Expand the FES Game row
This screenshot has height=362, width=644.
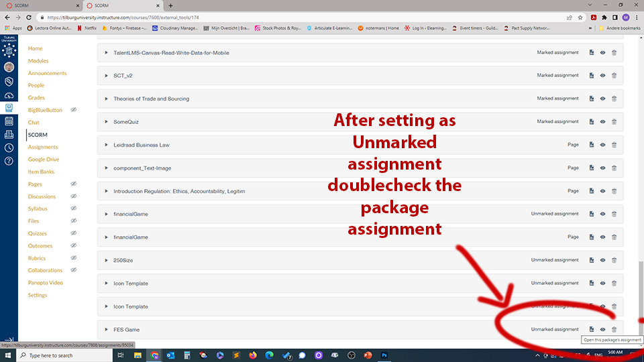point(106,330)
